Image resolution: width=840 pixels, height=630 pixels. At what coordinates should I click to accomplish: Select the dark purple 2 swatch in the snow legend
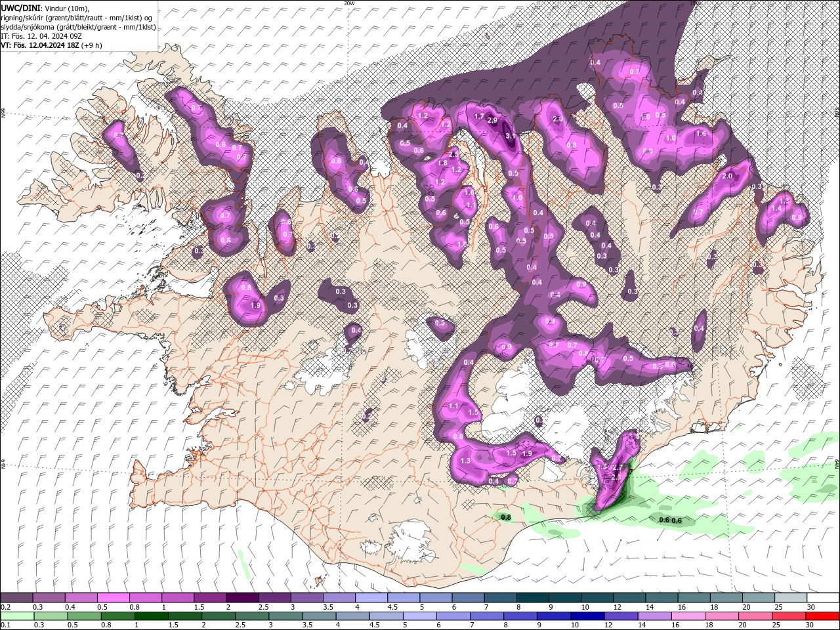point(241,598)
